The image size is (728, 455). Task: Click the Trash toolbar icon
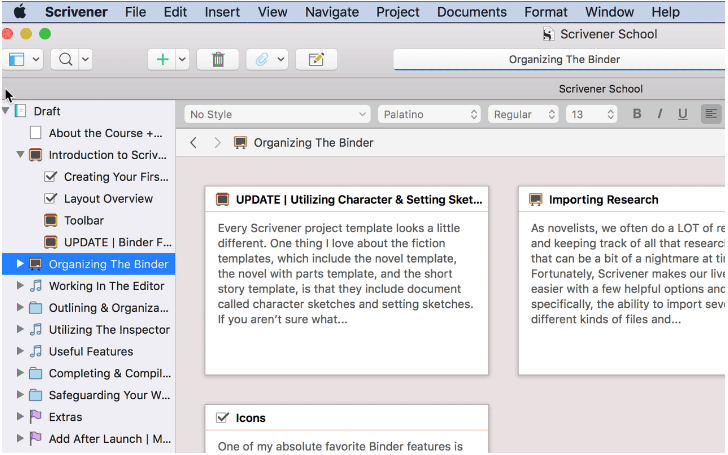pos(218,59)
